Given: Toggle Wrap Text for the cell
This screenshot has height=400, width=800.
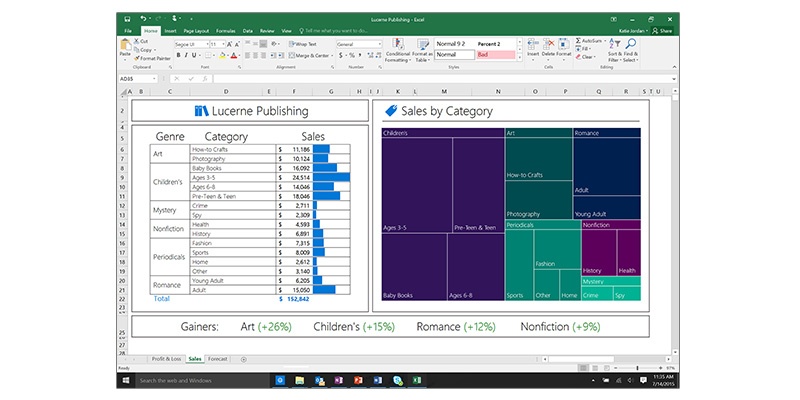Looking at the screenshot, I should (303, 44).
